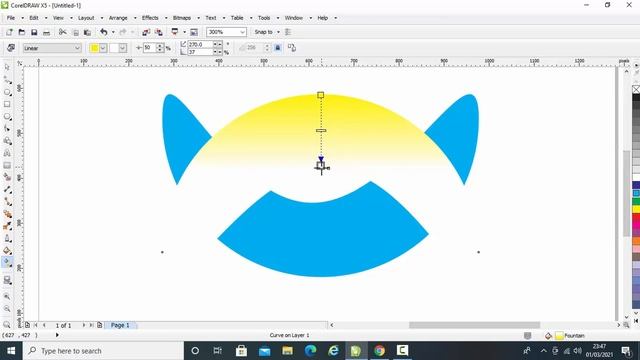Viewport: 640px width, 360px height.
Task: Open the Text menu
Action: point(211,18)
